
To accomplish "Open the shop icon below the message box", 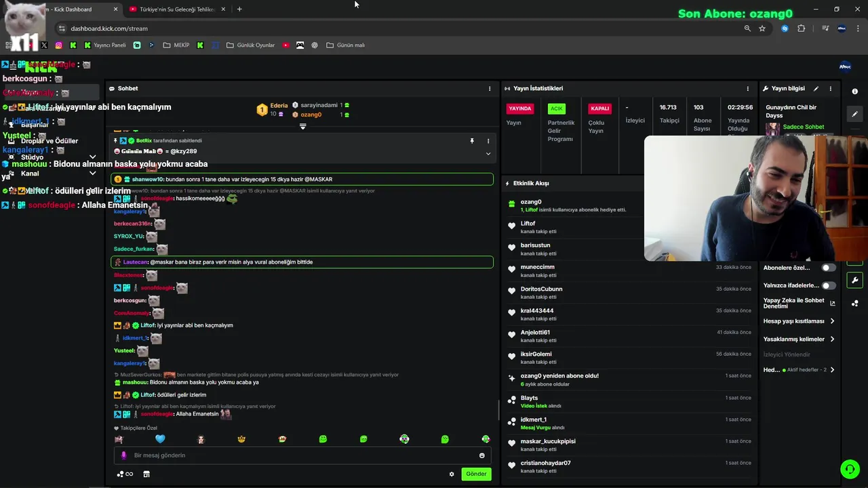I will click(146, 474).
